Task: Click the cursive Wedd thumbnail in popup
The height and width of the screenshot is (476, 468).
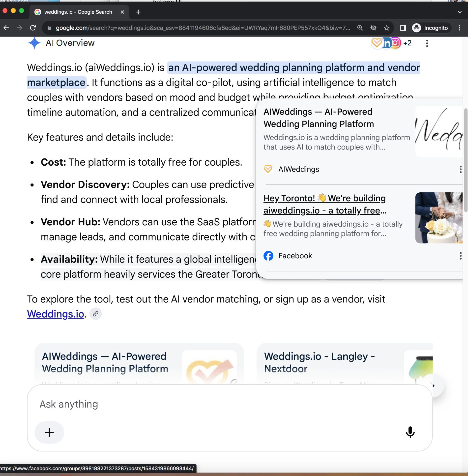Action: [439, 131]
